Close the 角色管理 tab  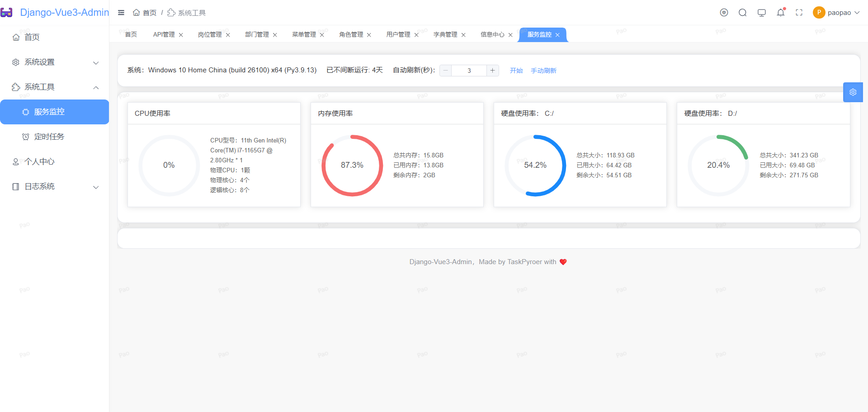click(x=369, y=35)
